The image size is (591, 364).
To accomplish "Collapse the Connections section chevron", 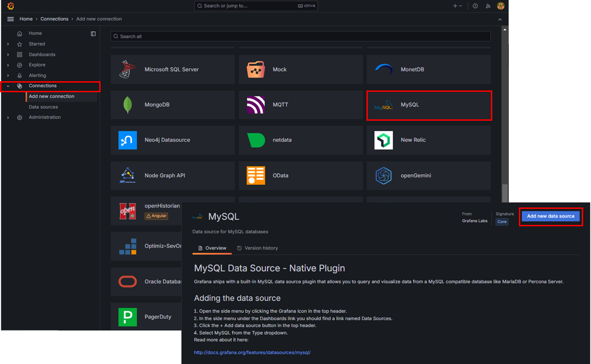I will point(8,86).
